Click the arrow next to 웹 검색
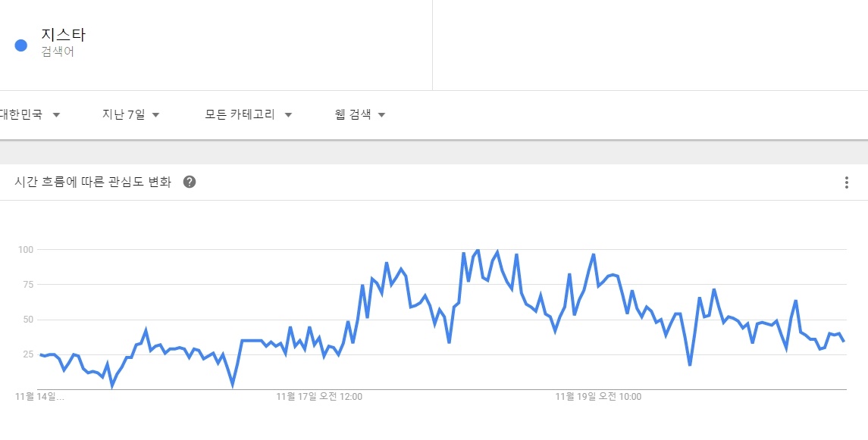The width and height of the screenshot is (868, 440). click(381, 115)
